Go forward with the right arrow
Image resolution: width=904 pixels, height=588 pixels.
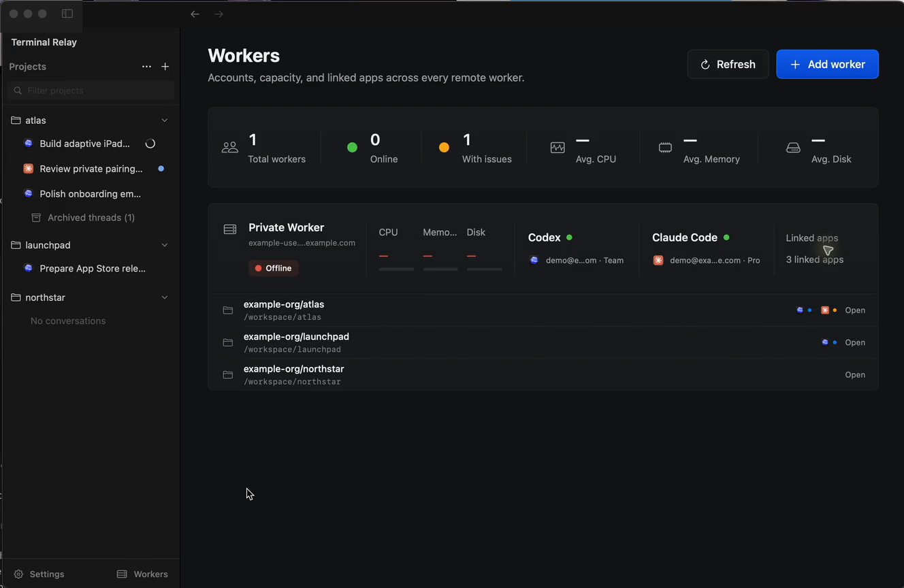pos(219,14)
